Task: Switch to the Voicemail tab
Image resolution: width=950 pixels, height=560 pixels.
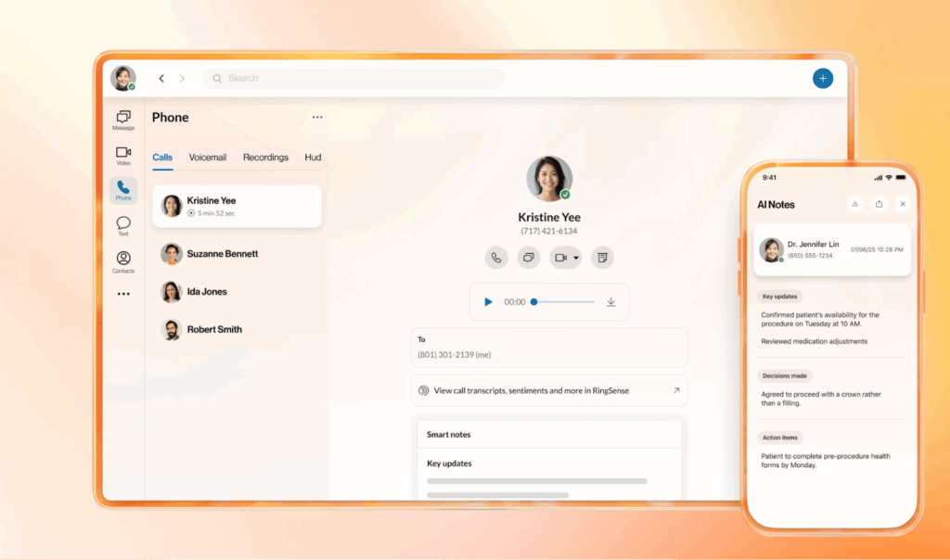Action: [207, 158]
